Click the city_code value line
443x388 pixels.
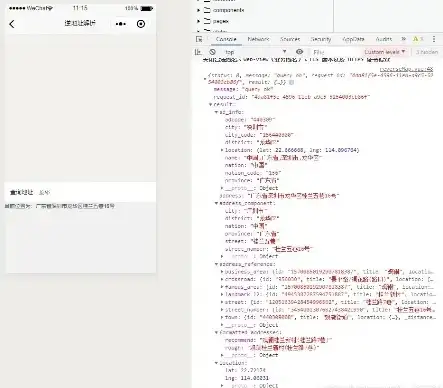pyautogui.click(x=259, y=135)
